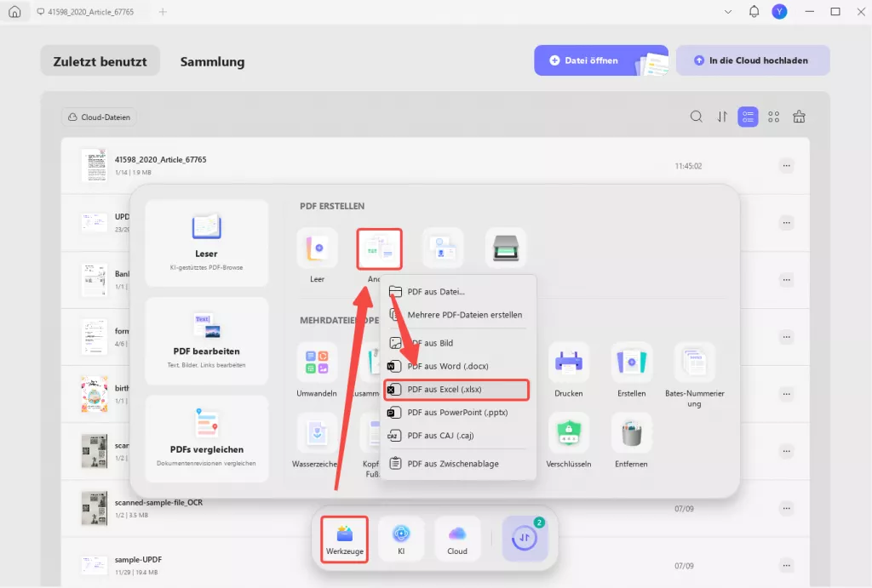
Task: Open more options for 41598_2020_Article_67765
Action: point(786,166)
